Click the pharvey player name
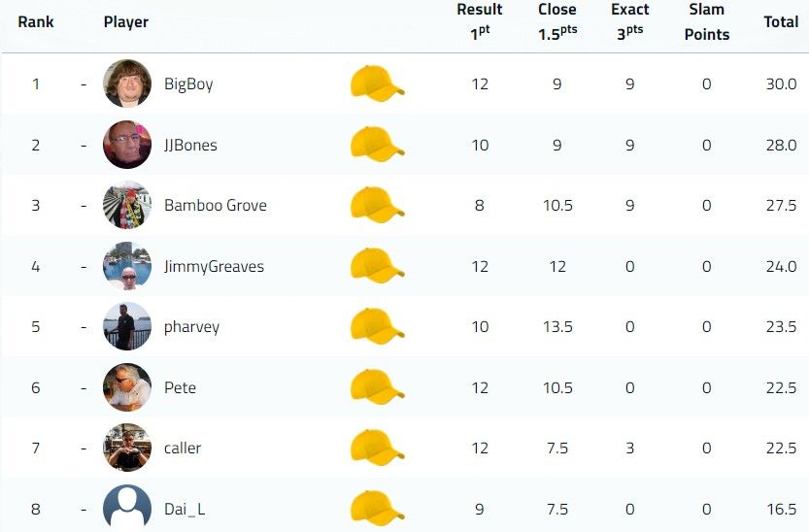This screenshot has height=532, width=809. 191,327
